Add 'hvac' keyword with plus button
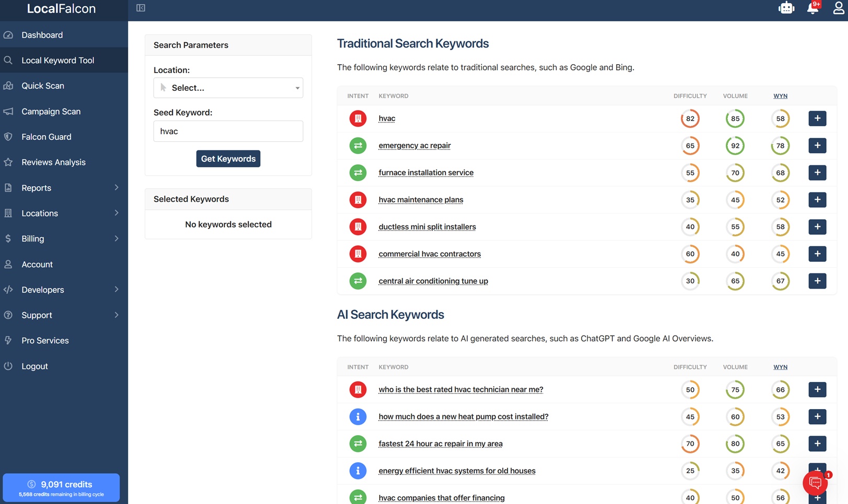The image size is (848, 504). click(817, 118)
